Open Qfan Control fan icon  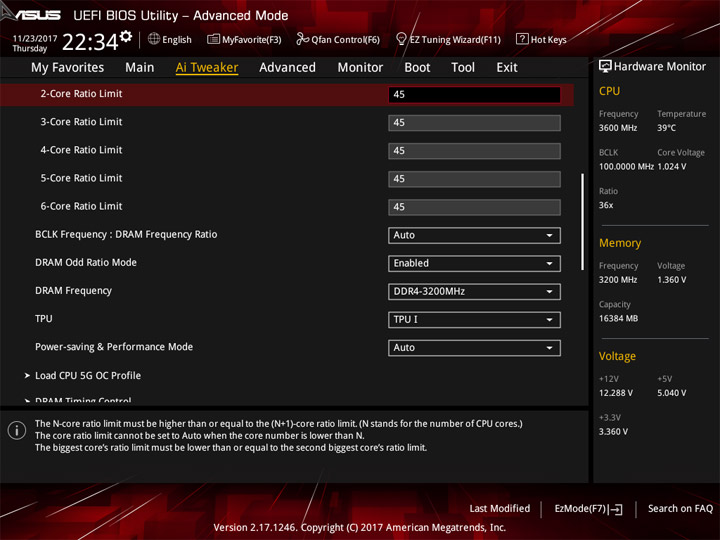click(302, 39)
